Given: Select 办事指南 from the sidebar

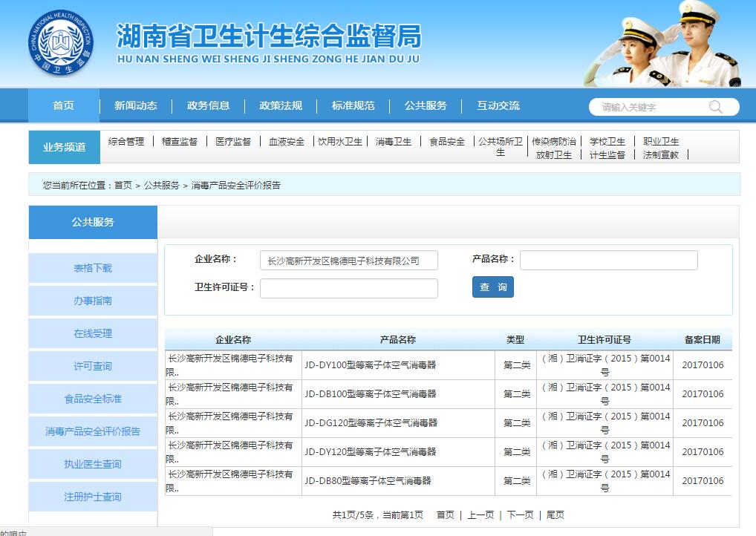Looking at the screenshot, I should click(x=92, y=301).
